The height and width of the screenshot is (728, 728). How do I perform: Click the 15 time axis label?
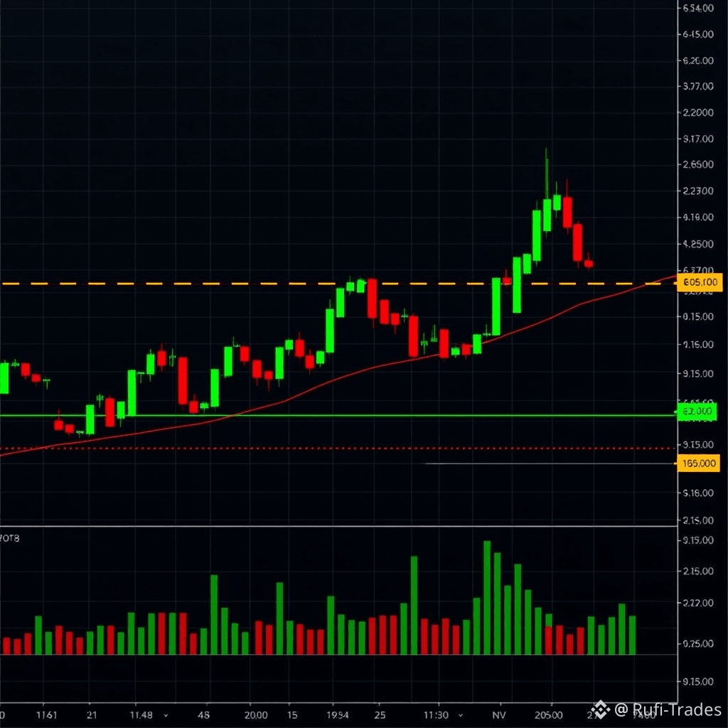(292, 715)
